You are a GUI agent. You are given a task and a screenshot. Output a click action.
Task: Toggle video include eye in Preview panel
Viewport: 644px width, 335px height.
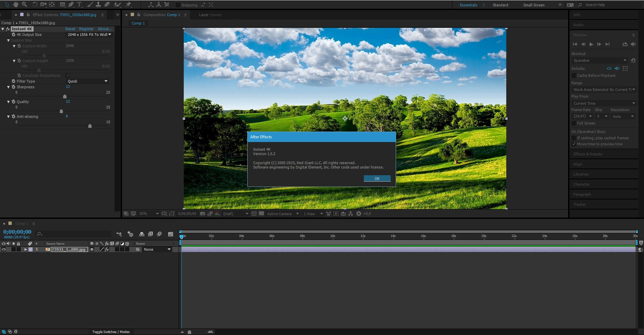tap(609, 68)
